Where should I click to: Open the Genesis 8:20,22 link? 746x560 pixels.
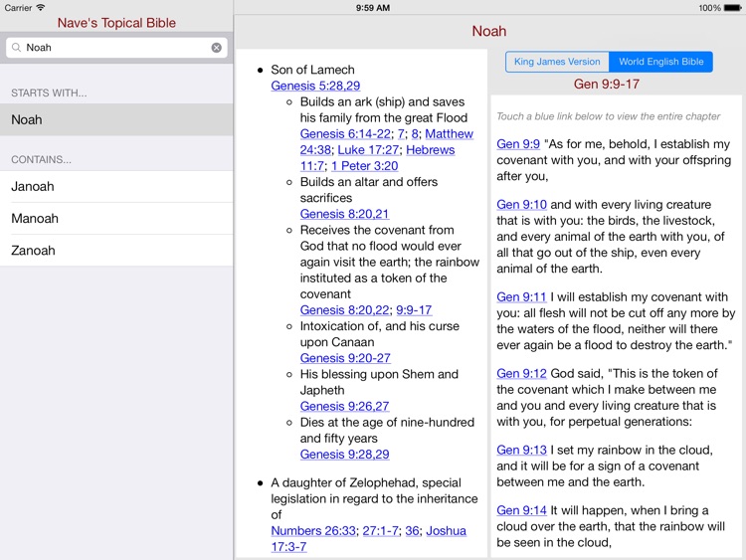point(345,310)
